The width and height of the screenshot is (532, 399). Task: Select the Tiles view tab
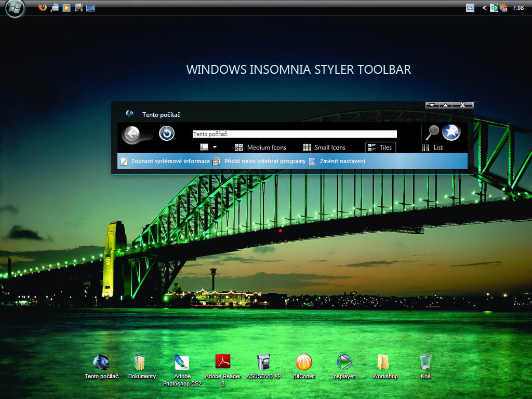380,147
